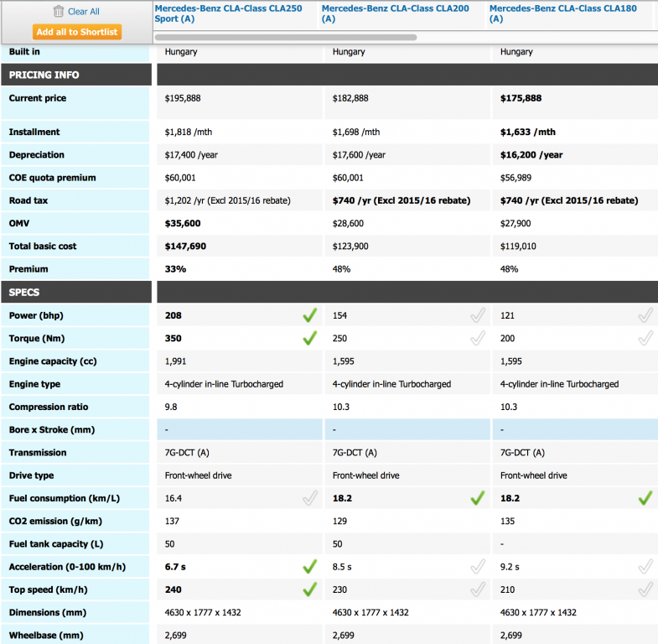The width and height of the screenshot is (658, 644).
Task: Click the Road tax row label
Action: pos(28,200)
